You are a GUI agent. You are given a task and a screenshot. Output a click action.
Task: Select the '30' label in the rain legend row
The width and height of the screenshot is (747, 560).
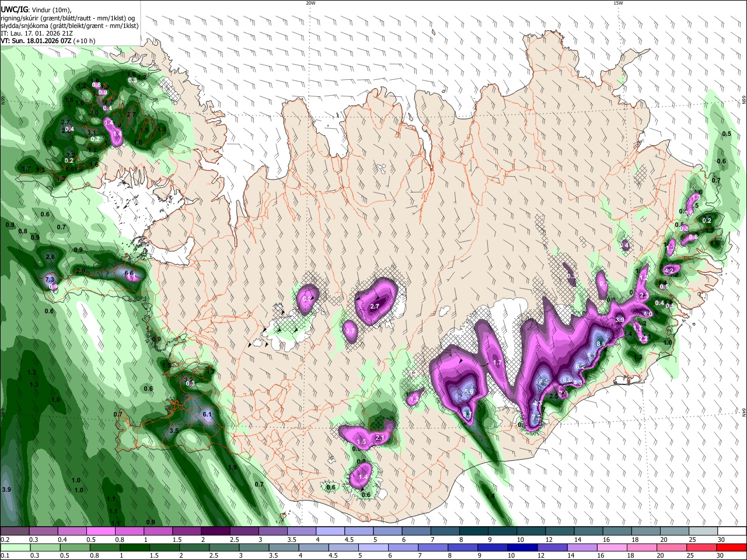point(720,556)
